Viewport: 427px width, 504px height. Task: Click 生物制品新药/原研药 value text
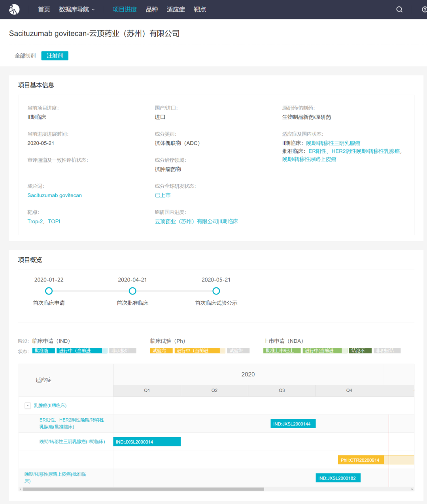coord(306,117)
